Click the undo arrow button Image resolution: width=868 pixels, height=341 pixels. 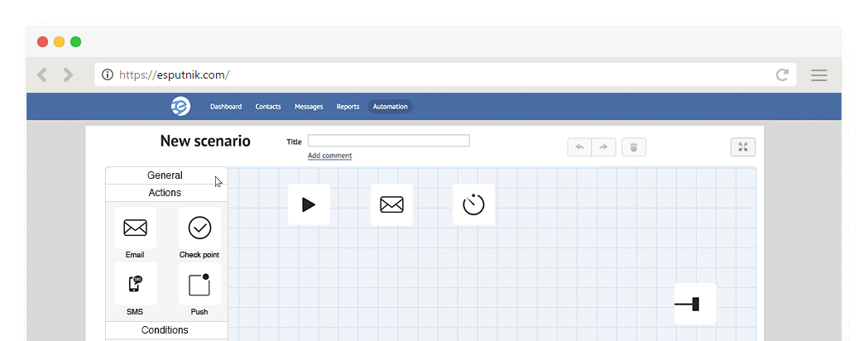(x=579, y=147)
